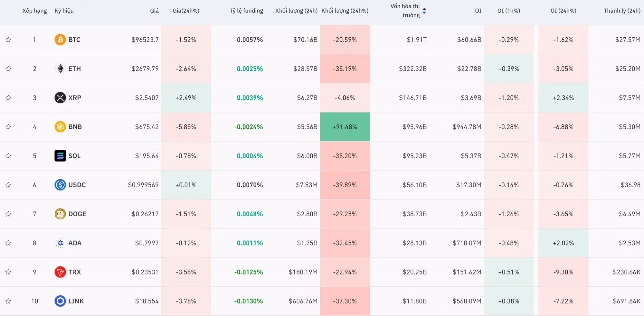Sort by Tỷ lệ funding column header
This screenshot has height=316, width=644.
click(246, 11)
